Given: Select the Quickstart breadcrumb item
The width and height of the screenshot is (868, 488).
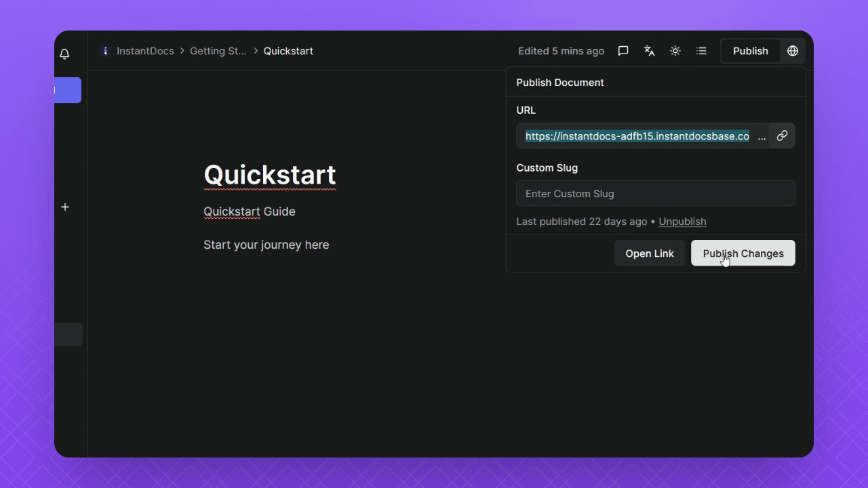Looking at the screenshot, I should coord(288,51).
